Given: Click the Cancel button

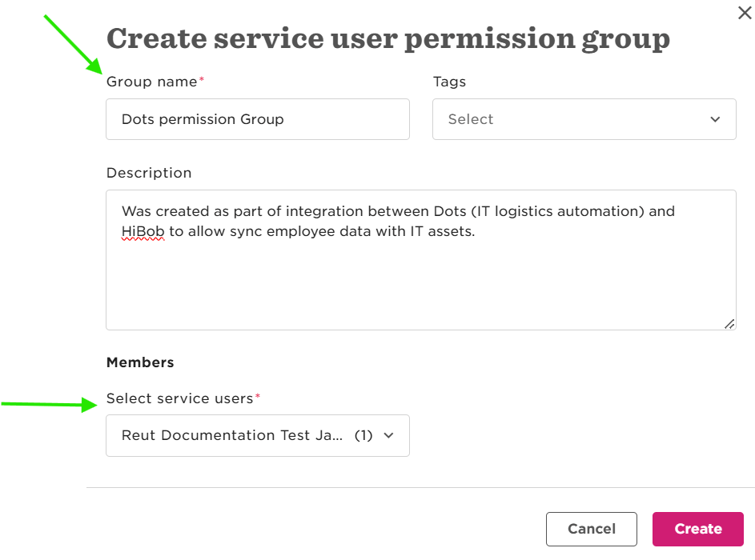Looking at the screenshot, I should 592,529.
